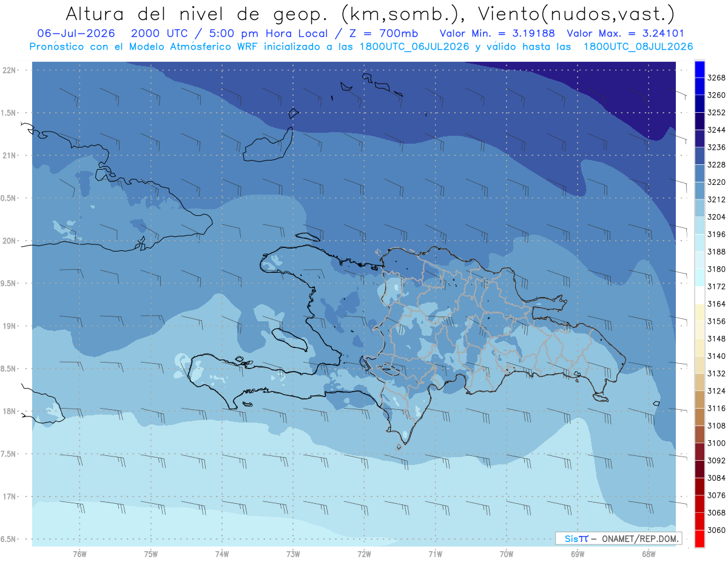Pick the dark maroon swatch between 3092 and 3084
728x562 pixels.
pos(699,469)
